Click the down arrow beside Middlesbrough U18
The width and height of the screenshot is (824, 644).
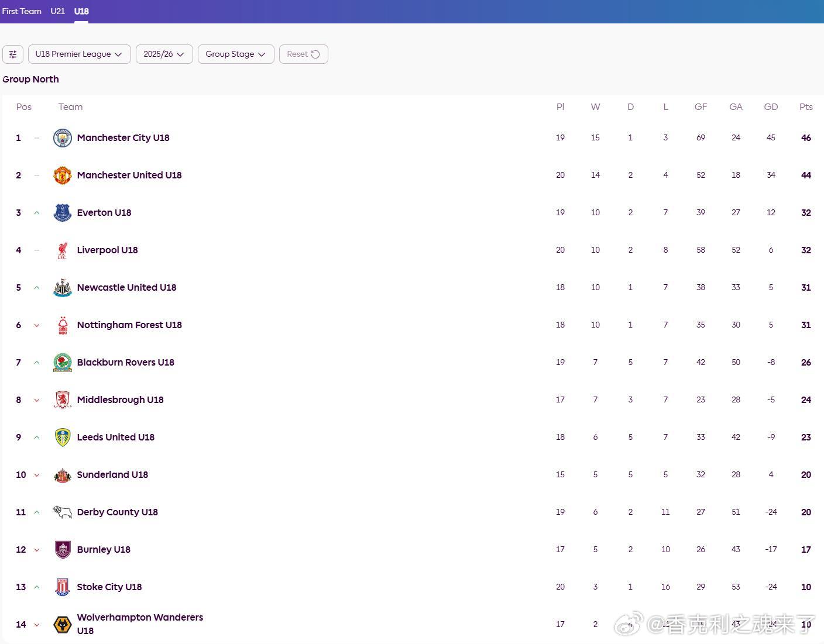click(x=37, y=400)
